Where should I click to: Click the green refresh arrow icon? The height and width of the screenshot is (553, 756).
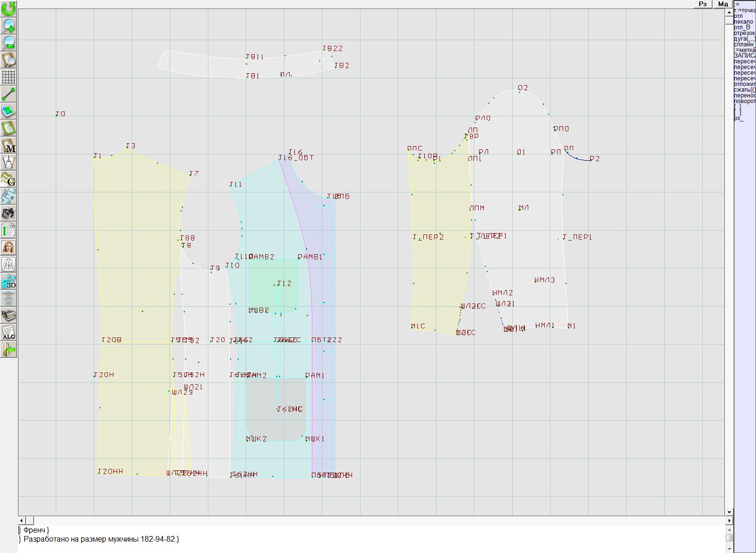tap(9, 9)
